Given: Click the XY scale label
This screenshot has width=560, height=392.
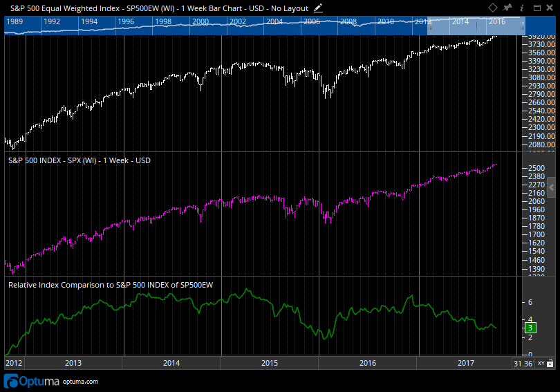Looking at the screenshot, I should point(541,363).
